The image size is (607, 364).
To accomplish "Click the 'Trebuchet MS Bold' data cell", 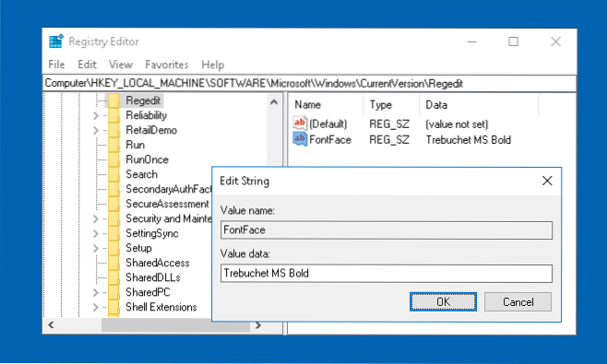I will [x=469, y=140].
